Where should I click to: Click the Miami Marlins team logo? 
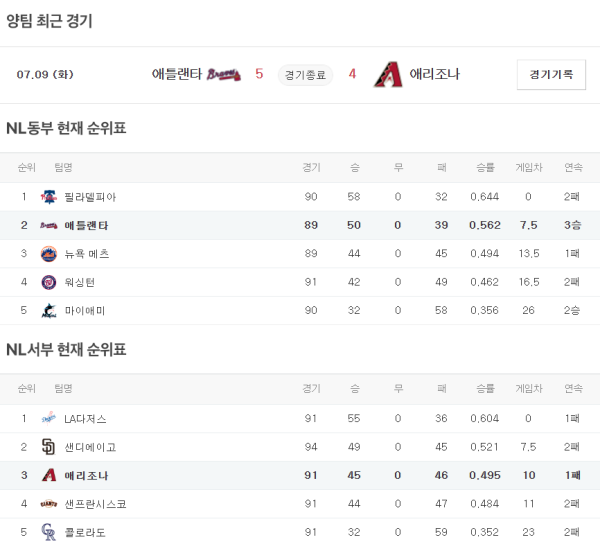[x=48, y=311]
